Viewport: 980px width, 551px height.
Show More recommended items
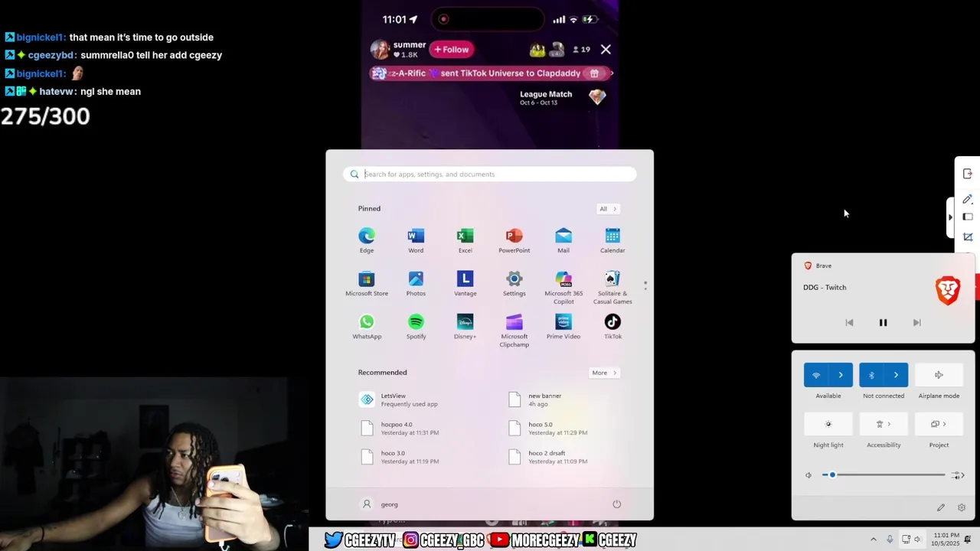click(604, 373)
